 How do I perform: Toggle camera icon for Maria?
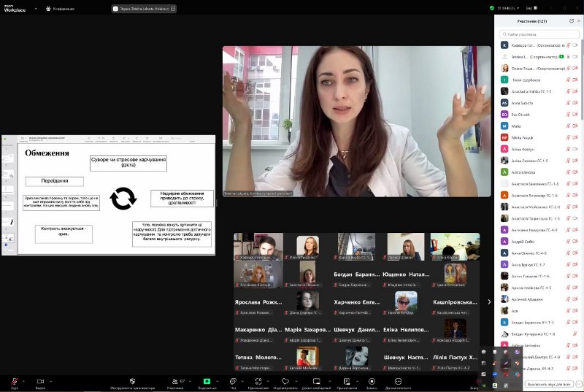(575, 126)
